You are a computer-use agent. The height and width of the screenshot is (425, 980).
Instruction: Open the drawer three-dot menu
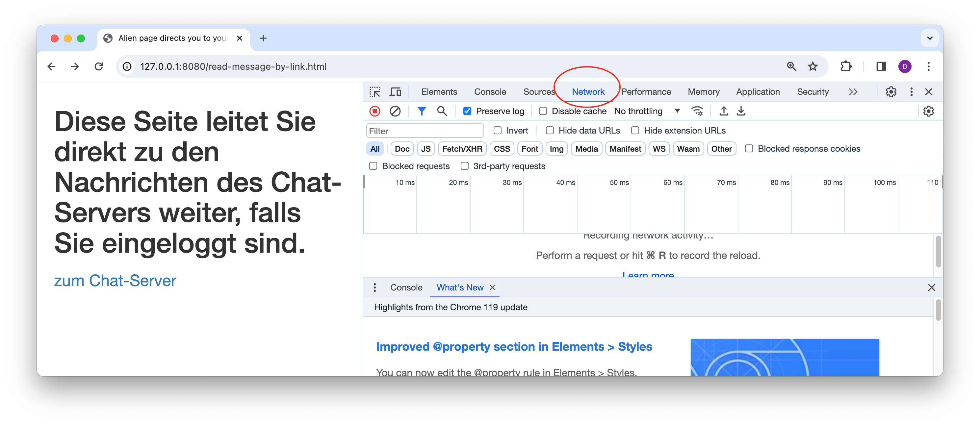[x=375, y=288]
